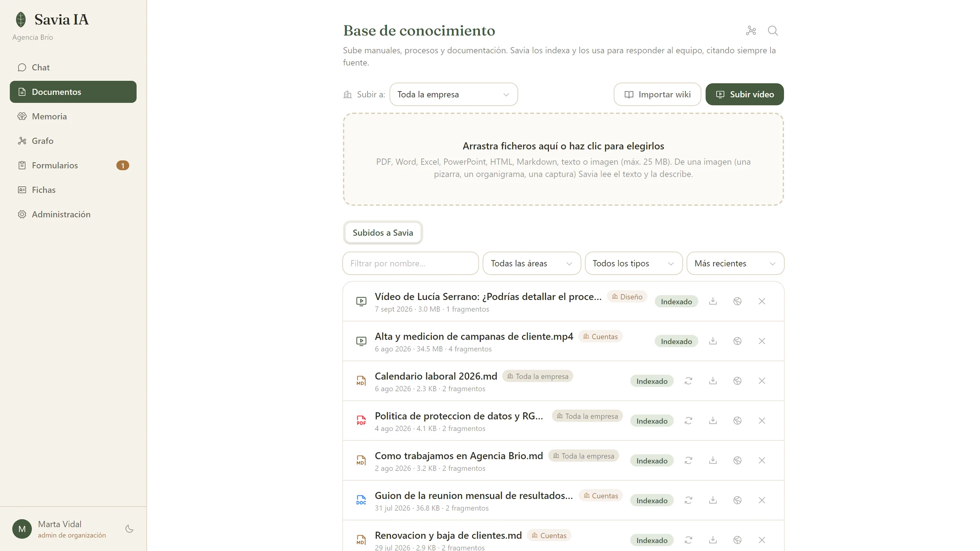Open the Más recientes sort dropdown
The width and height of the screenshot is (980, 551).
[x=735, y=264]
